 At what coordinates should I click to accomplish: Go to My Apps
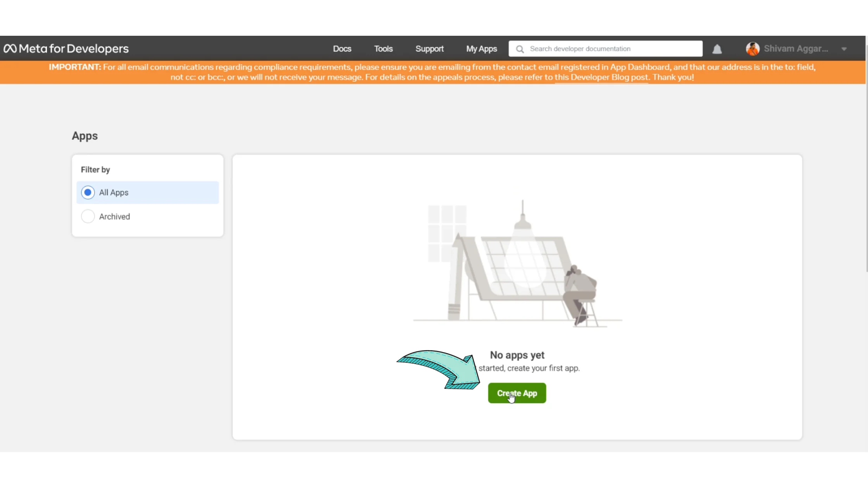click(481, 49)
